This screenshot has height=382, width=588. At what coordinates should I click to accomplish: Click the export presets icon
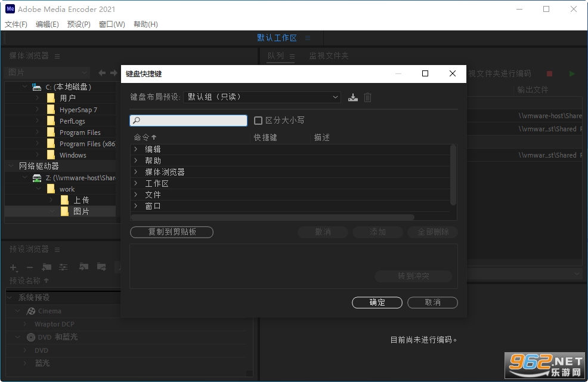[101, 267]
